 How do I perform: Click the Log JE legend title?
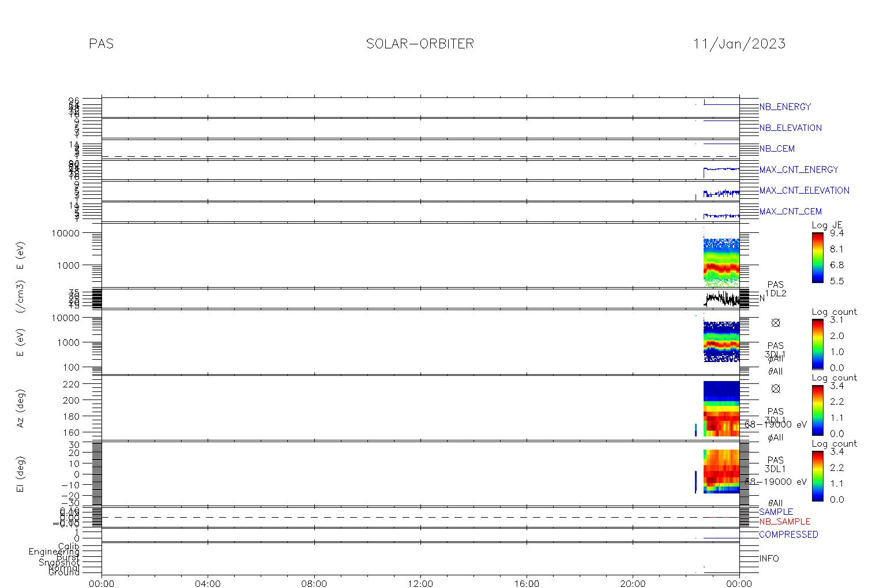[827, 225]
